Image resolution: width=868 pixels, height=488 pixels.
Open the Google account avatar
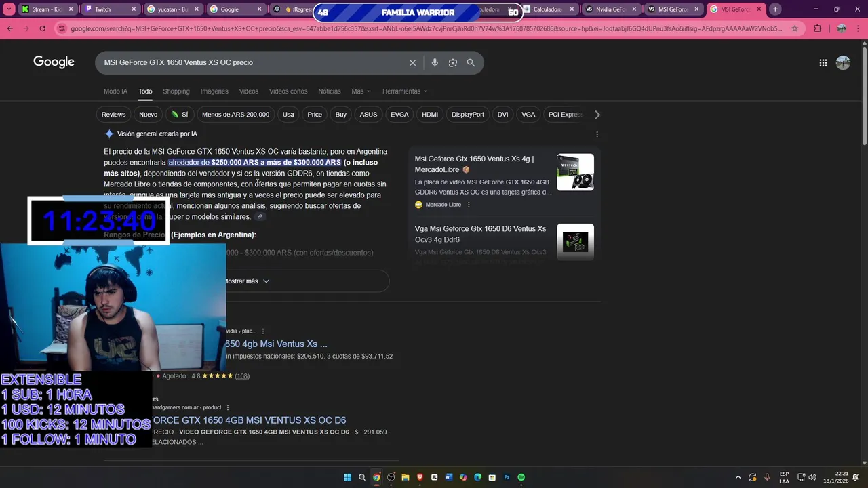point(843,62)
